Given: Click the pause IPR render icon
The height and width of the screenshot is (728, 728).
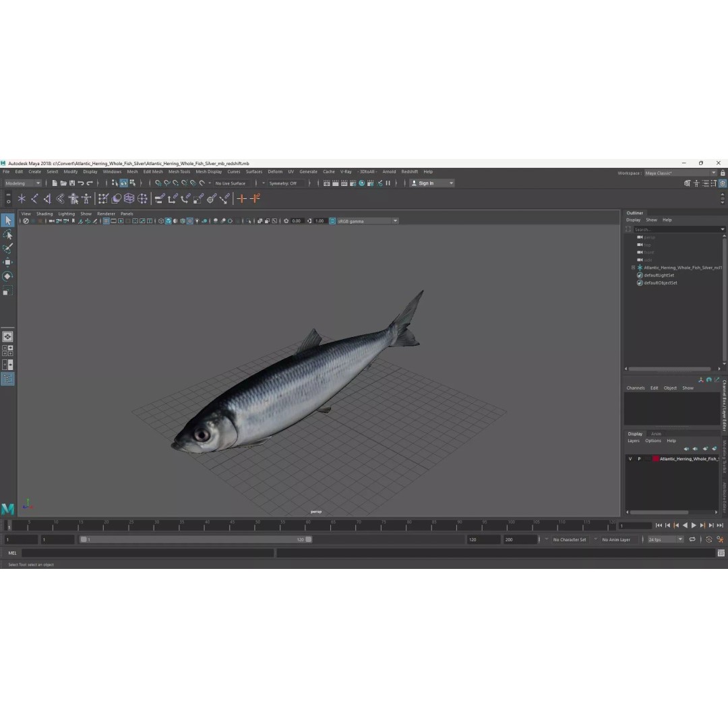Looking at the screenshot, I should pyautogui.click(x=388, y=183).
